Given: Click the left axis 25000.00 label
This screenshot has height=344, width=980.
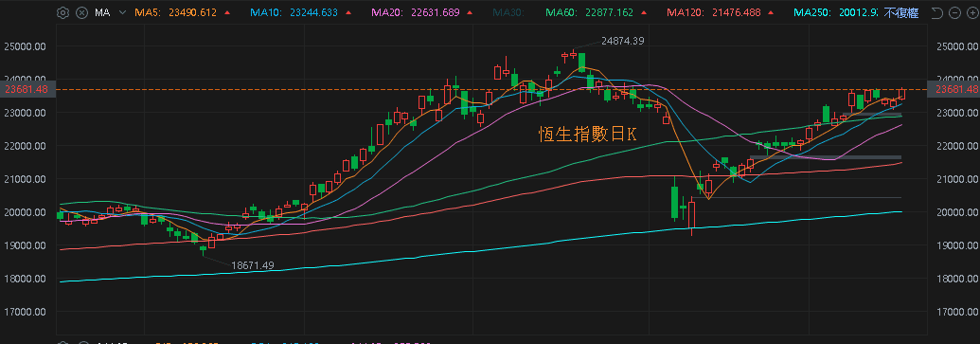Looking at the screenshot, I should point(25,47).
